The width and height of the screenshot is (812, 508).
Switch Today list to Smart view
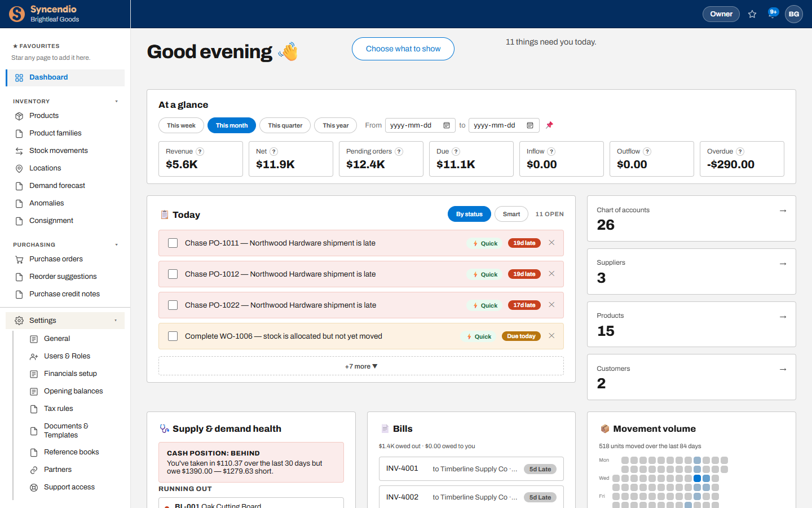coord(511,214)
